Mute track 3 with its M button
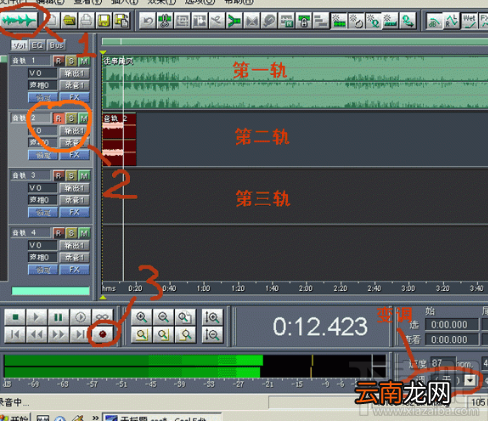488x421 pixels. pyautogui.click(x=84, y=176)
